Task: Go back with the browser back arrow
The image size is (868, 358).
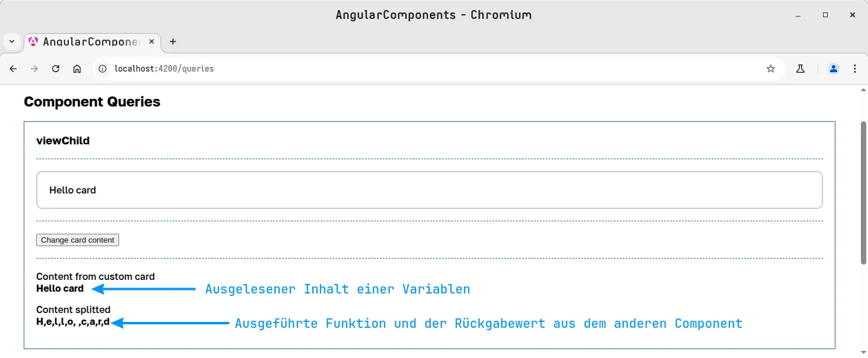Action: [13, 69]
